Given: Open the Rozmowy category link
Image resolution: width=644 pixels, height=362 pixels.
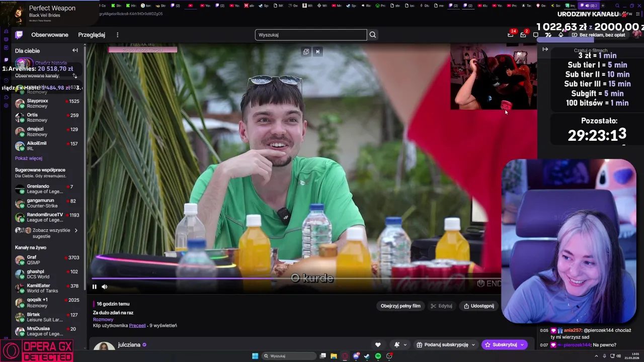Looking at the screenshot, I should tap(103, 319).
